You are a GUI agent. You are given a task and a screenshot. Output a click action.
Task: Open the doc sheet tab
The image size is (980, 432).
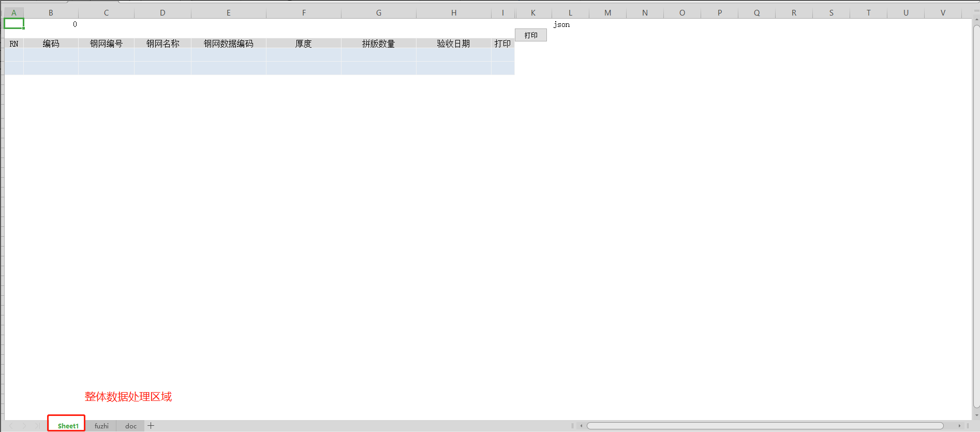tap(131, 426)
